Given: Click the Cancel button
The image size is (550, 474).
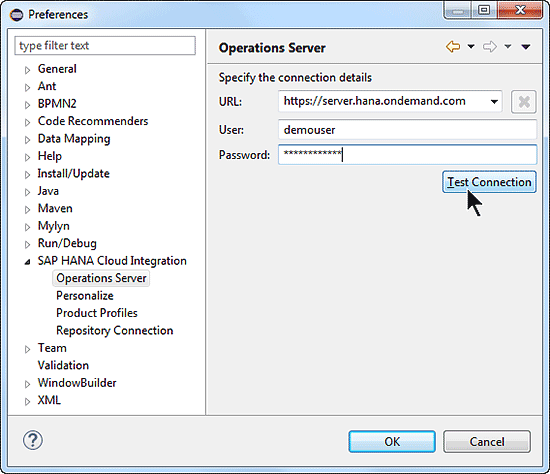Looking at the screenshot, I should pyautogui.click(x=487, y=441).
